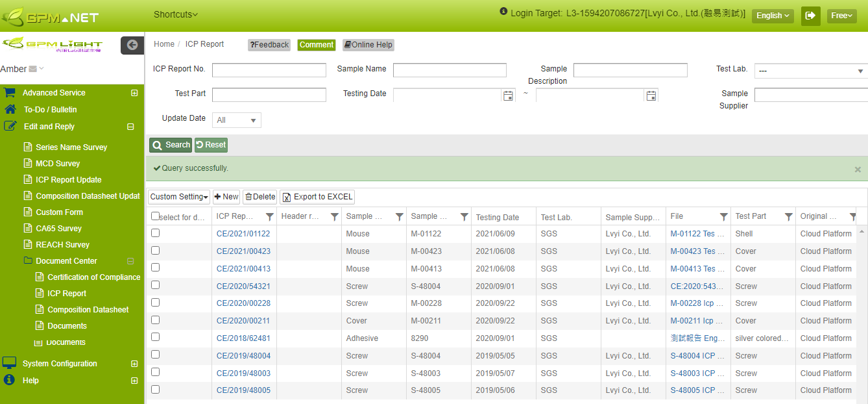This screenshot has height=404, width=868.
Task: Click the ICP Report No. input field
Action: coord(269,70)
